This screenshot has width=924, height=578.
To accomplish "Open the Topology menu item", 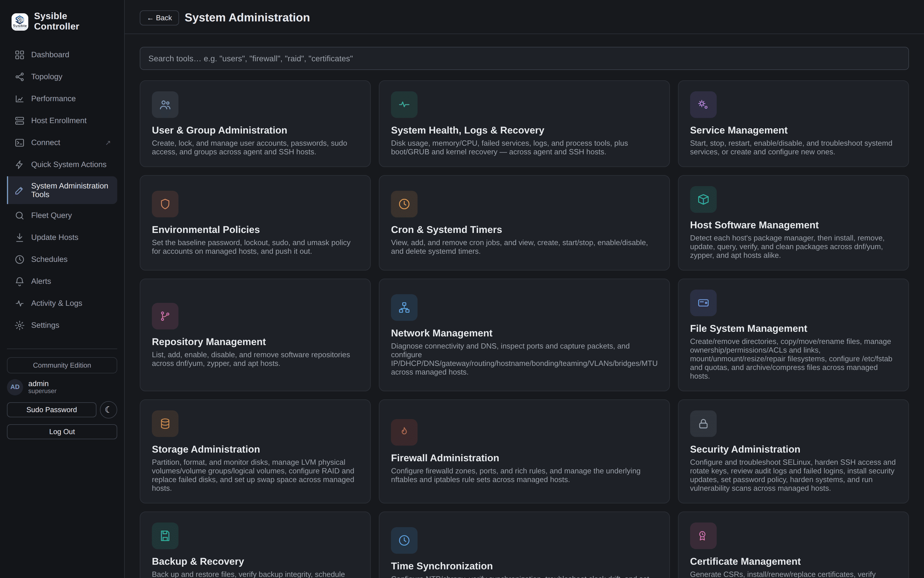I will click(62, 77).
